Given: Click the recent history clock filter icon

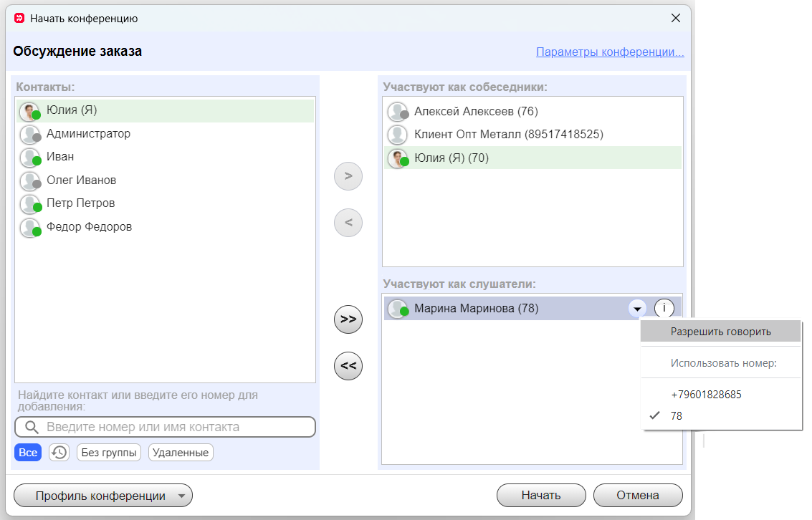Looking at the screenshot, I should [59, 453].
